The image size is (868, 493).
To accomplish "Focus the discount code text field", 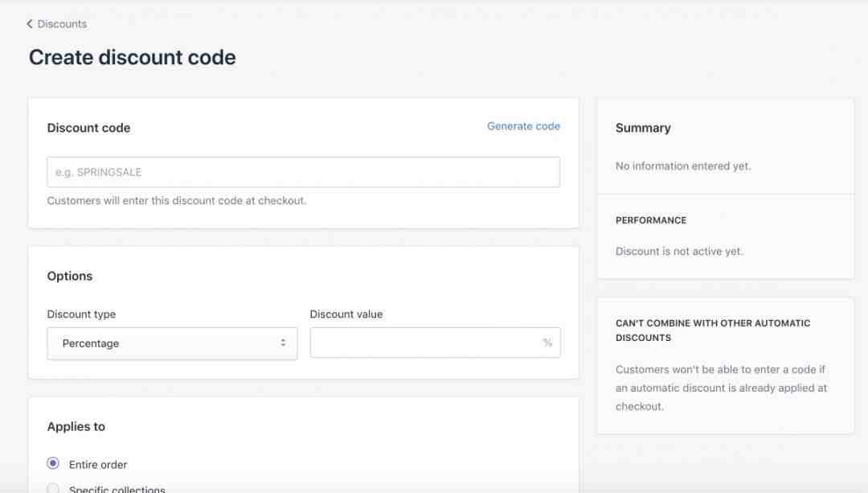I will 303,172.
